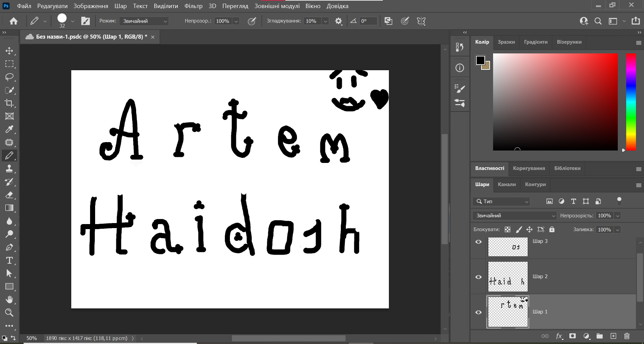
Task: Toggle layer filter on/off switch
Action: [619, 201]
